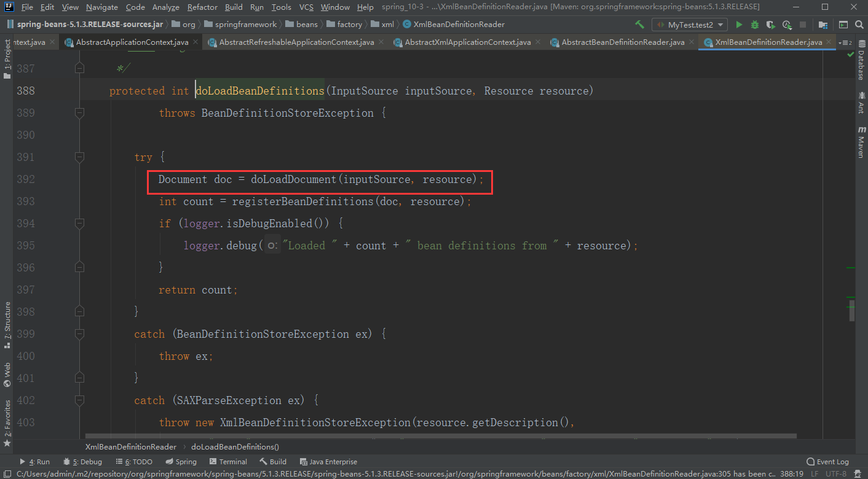Open the Analyze menu

point(165,7)
